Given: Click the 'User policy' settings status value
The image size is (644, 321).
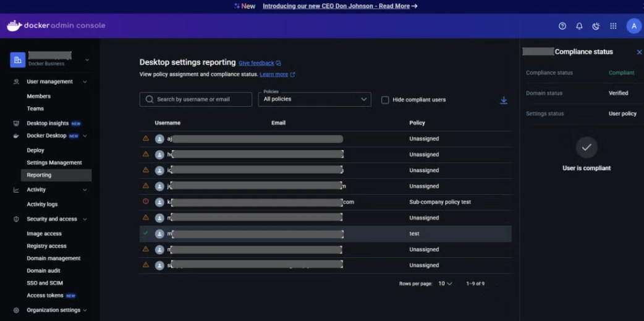Looking at the screenshot, I should 622,114.
